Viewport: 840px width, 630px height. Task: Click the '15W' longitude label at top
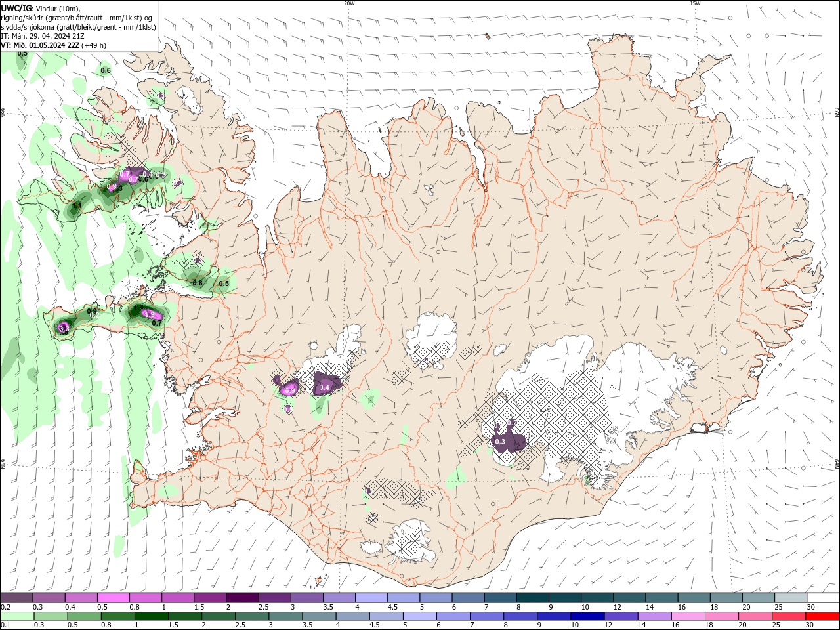point(695,3)
